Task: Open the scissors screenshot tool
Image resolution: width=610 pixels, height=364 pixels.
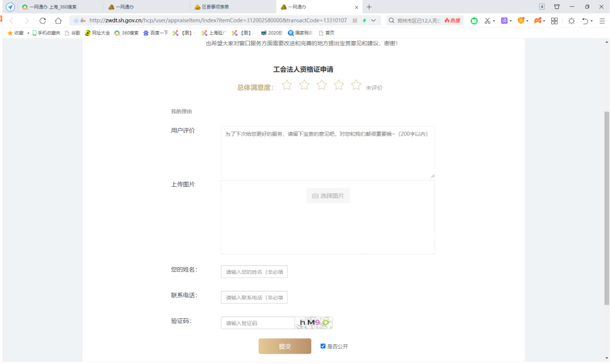Action: point(487,21)
